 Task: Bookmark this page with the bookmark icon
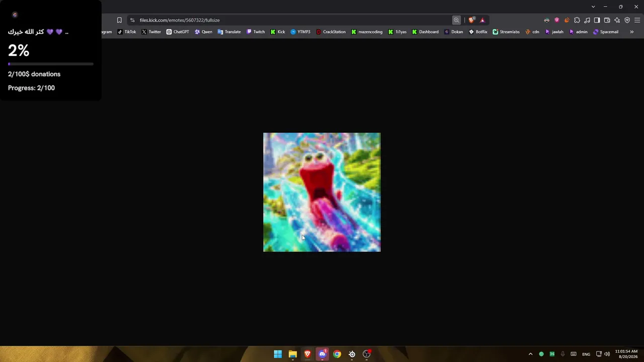click(119, 20)
